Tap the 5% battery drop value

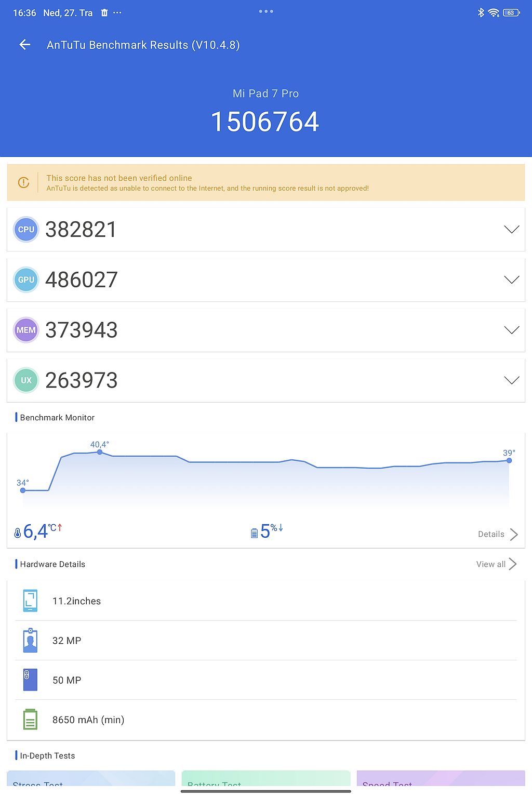[x=271, y=531]
